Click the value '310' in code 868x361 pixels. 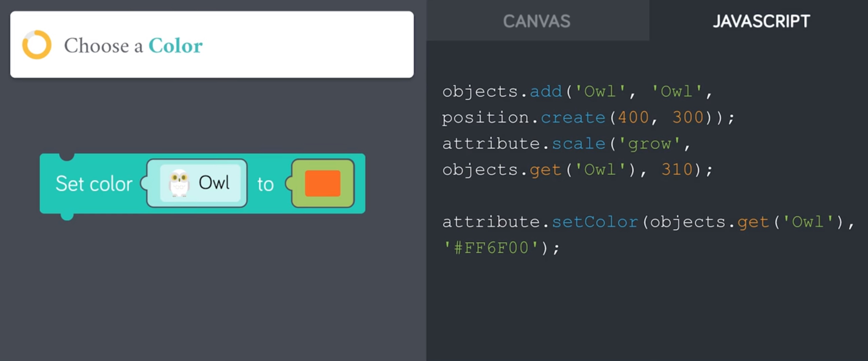coord(677,170)
